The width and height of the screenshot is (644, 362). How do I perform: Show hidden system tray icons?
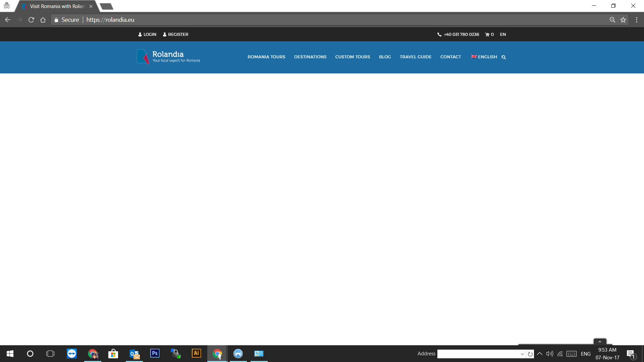coord(540,354)
